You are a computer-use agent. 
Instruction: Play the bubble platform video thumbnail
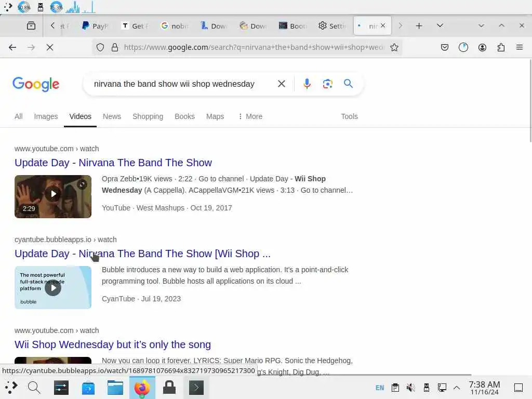click(53, 287)
